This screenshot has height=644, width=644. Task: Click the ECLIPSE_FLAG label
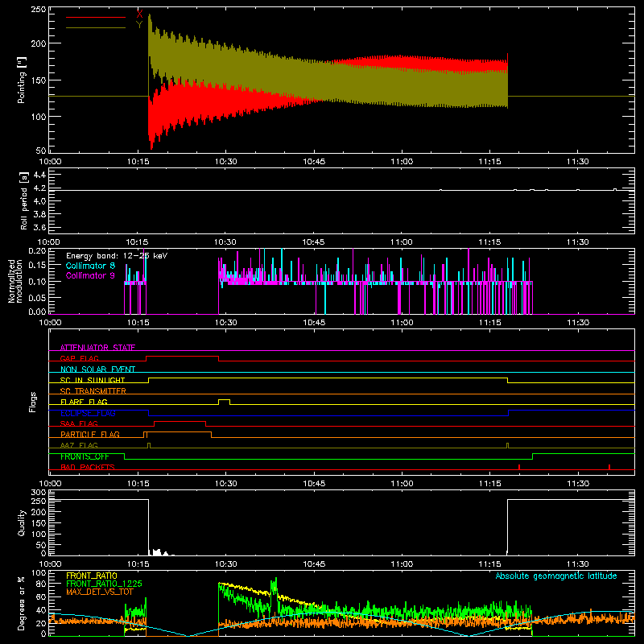pyautogui.click(x=88, y=413)
